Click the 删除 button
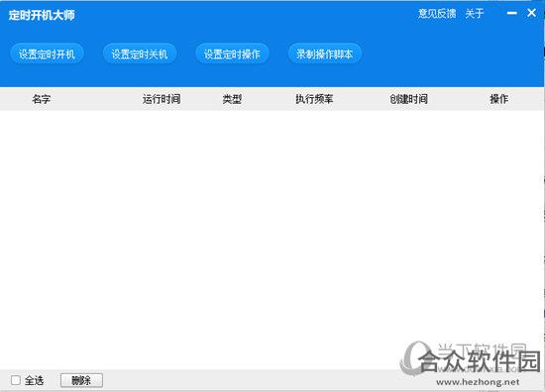The height and width of the screenshot is (392, 545). coord(81,380)
